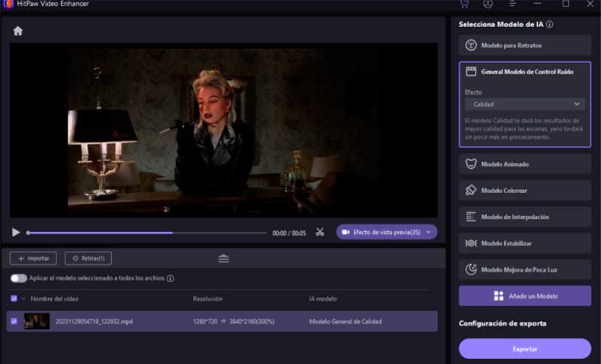The width and height of the screenshot is (601, 364).
Task: Open the shopping cart icon in title bar
Action: 464,4
